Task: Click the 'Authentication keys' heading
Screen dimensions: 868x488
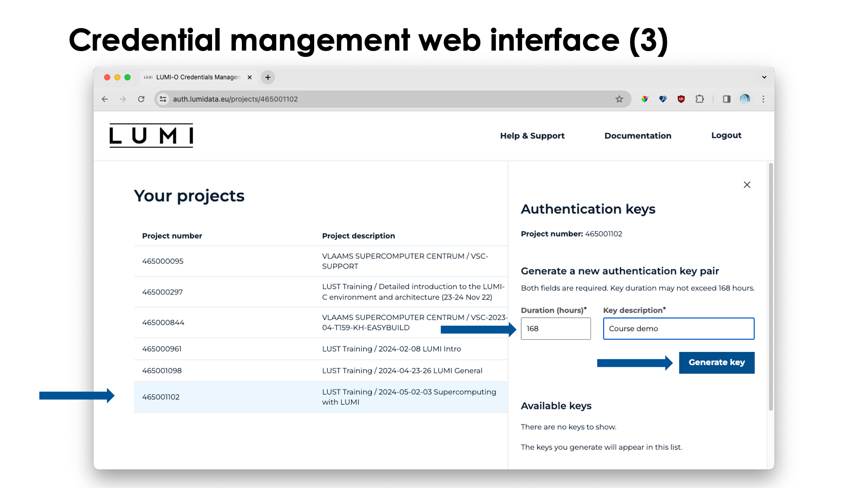Action: (x=588, y=209)
